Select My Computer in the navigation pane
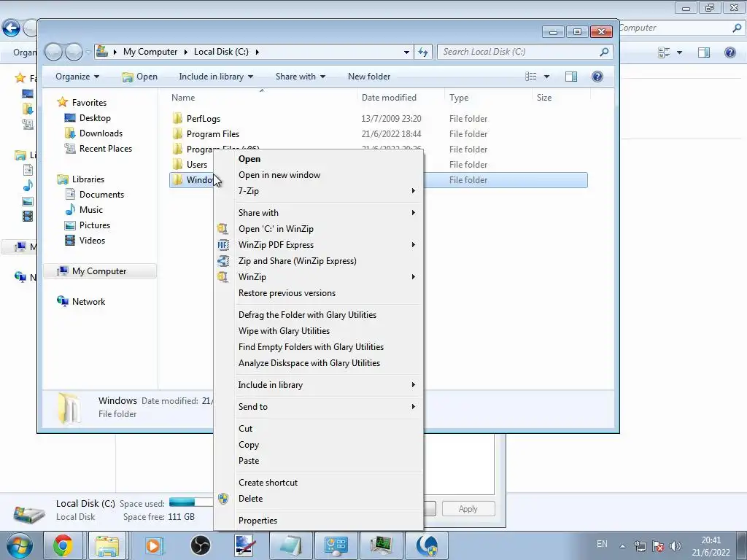747x560 pixels. (x=99, y=271)
